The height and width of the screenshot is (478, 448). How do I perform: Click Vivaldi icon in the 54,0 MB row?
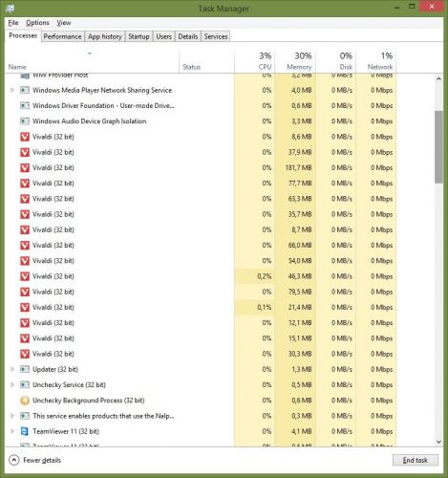pos(25,261)
